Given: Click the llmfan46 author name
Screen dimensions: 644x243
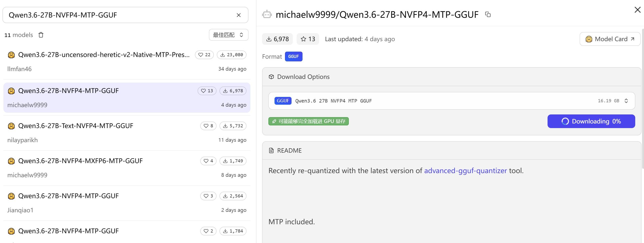Looking at the screenshot, I should pyautogui.click(x=19, y=69).
